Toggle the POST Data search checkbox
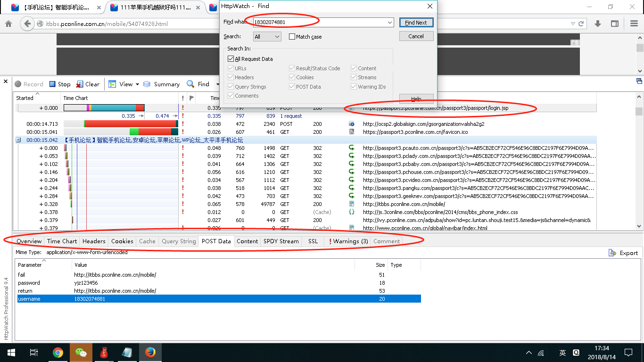The height and width of the screenshot is (362, 644). click(292, 87)
